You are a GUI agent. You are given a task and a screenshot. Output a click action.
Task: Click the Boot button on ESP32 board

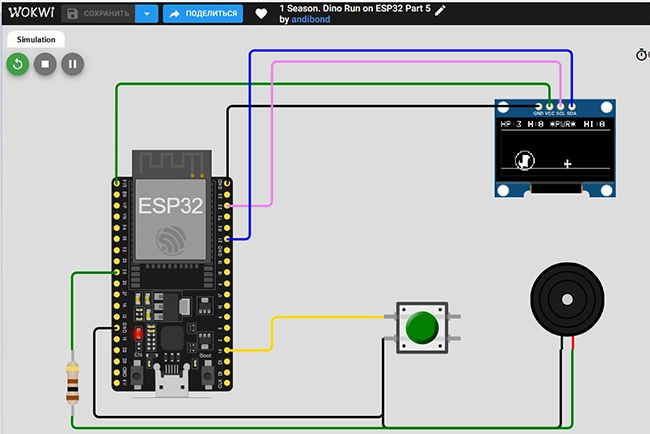click(207, 375)
